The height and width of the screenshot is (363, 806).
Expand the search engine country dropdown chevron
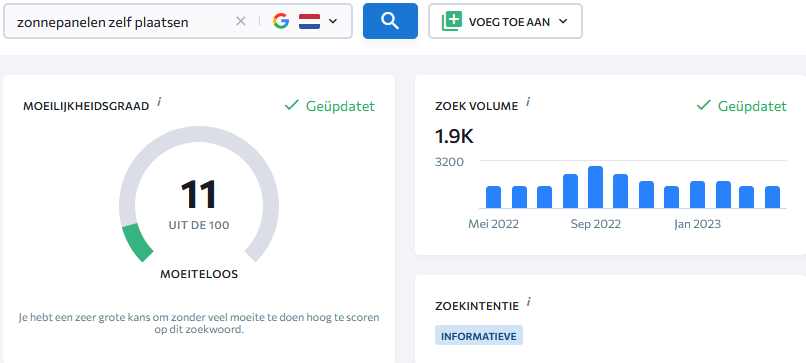[x=333, y=21]
